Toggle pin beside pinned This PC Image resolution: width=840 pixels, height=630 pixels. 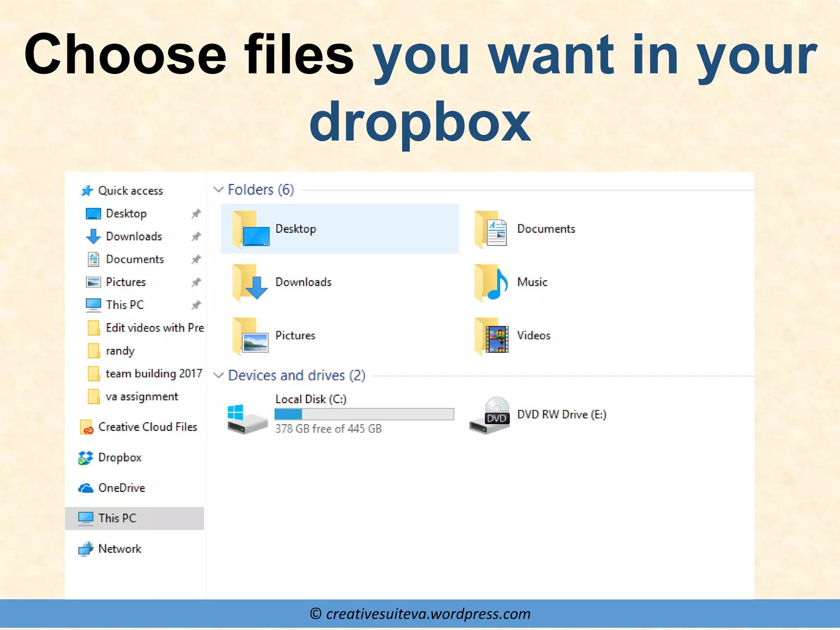pyautogui.click(x=196, y=305)
